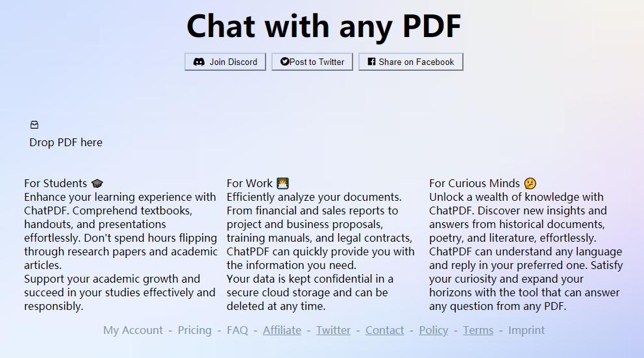The image size is (644, 358).
Task: Open the FAQ footer link
Action: click(238, 330)
